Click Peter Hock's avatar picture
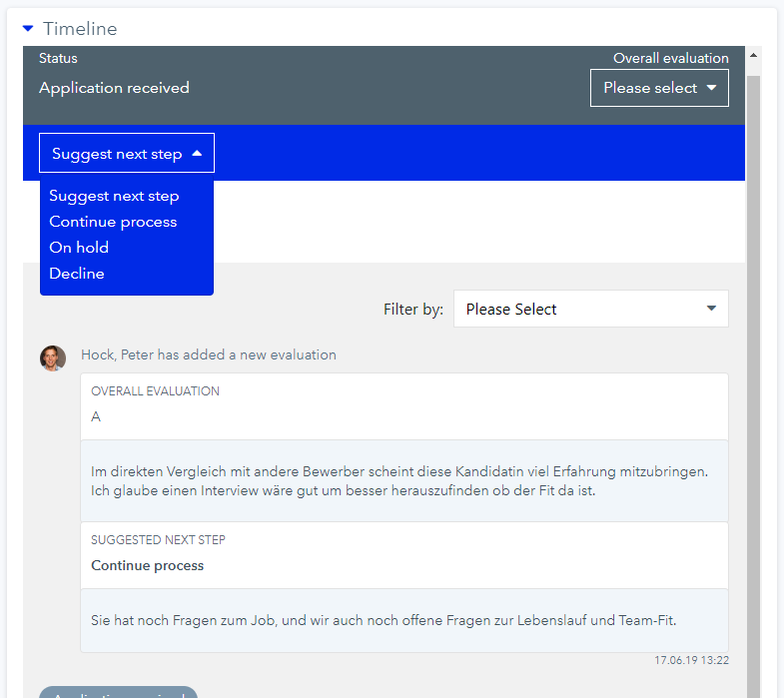Viewport: 784px width, 698px height. click(x=53, y=357)
